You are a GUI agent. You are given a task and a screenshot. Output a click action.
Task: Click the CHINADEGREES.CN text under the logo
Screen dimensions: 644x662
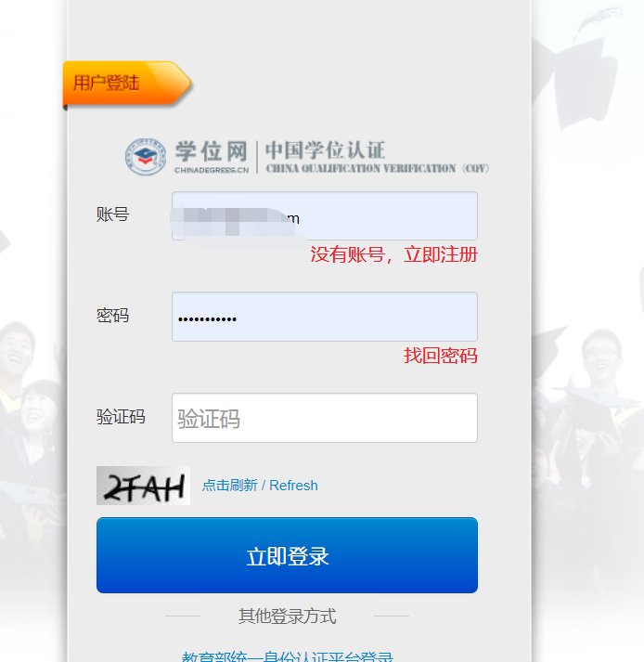point(212,170)
